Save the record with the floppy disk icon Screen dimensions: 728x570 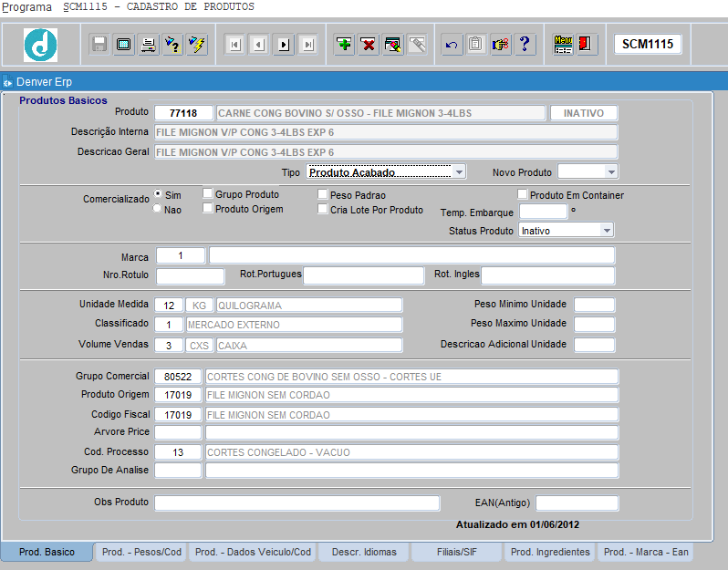click(99, 45)
